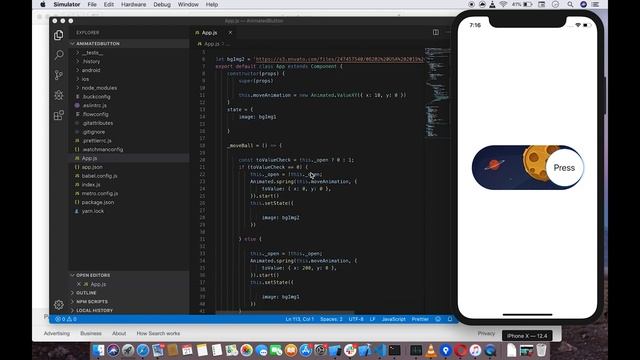
Task: Open iTunes from the Dock
Action: 475,350
